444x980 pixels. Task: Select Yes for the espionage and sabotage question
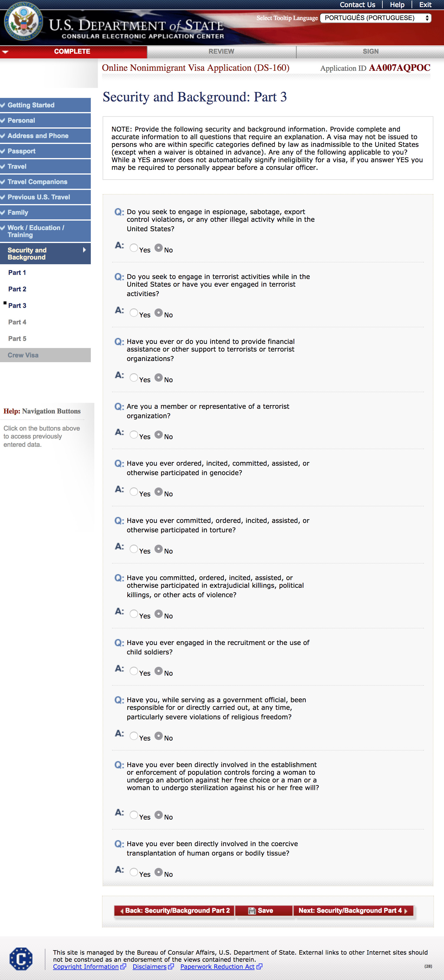pos(134,248)
